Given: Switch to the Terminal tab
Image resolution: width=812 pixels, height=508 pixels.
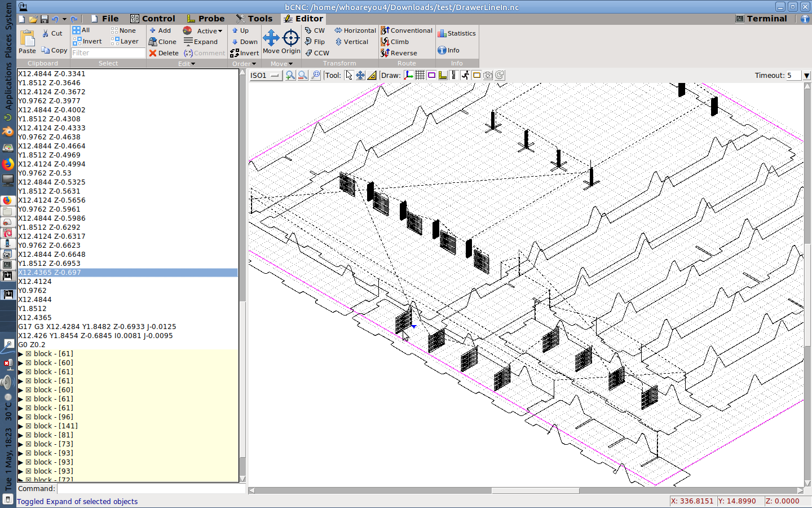Looking at the screenshot, I should (761, 19).
